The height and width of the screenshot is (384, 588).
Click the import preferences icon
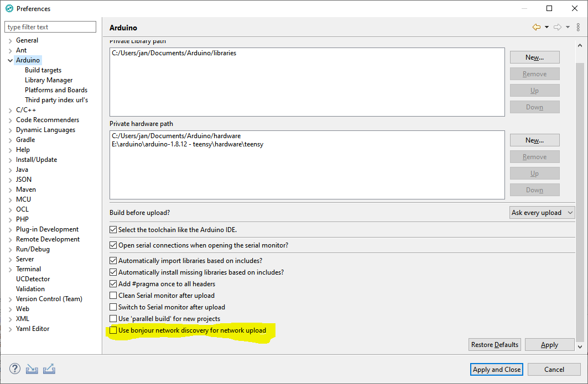click(32, 369)
